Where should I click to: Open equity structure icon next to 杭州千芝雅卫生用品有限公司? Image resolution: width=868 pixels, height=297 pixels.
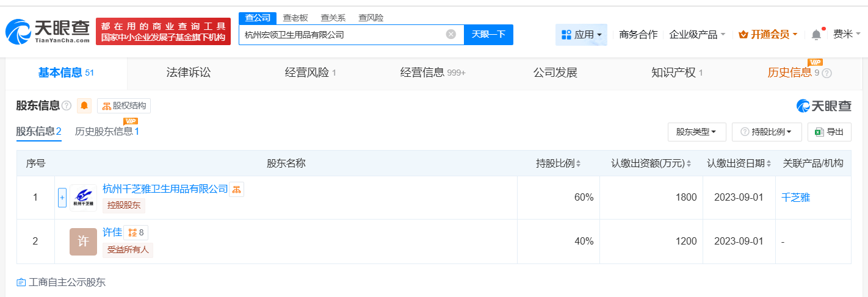(236, 189)
